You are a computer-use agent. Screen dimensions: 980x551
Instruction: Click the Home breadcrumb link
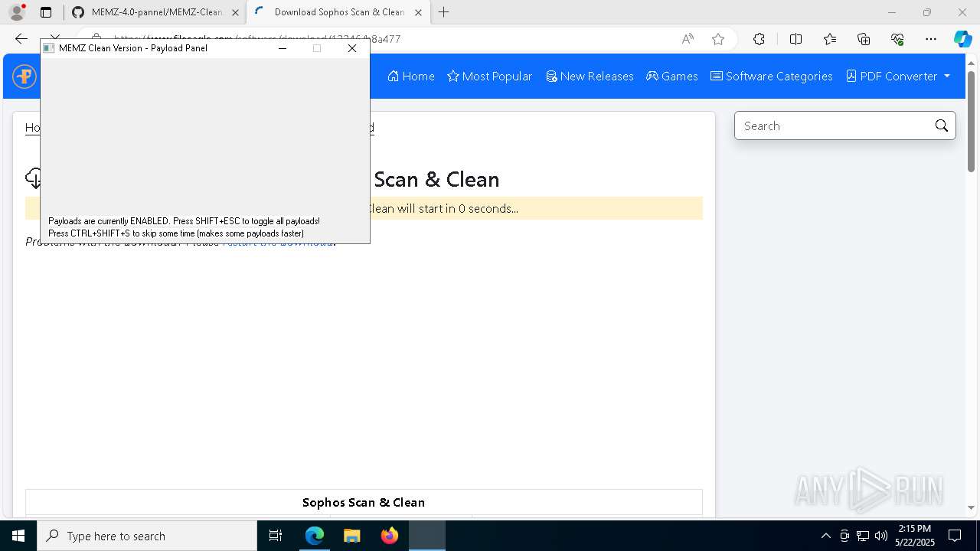pos(32,128)
